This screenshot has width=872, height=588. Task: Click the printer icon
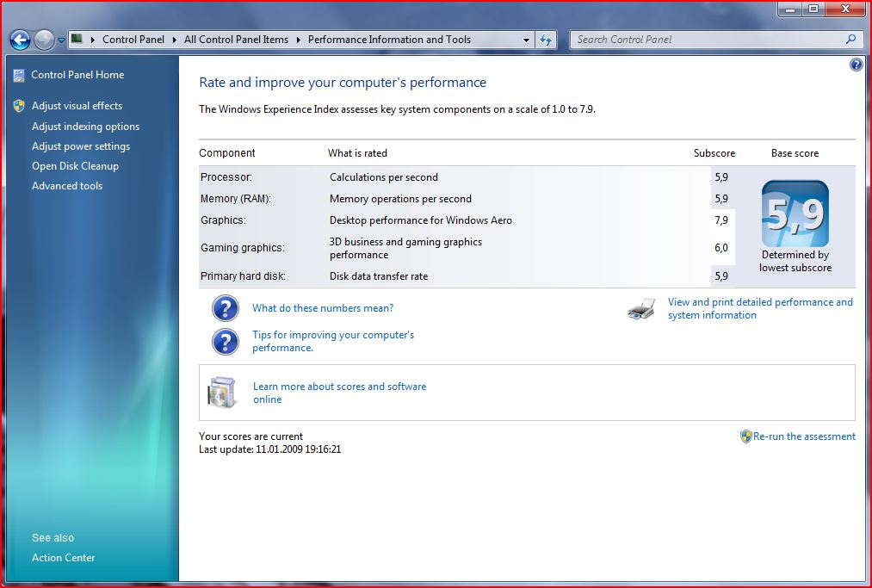(641, 309)
